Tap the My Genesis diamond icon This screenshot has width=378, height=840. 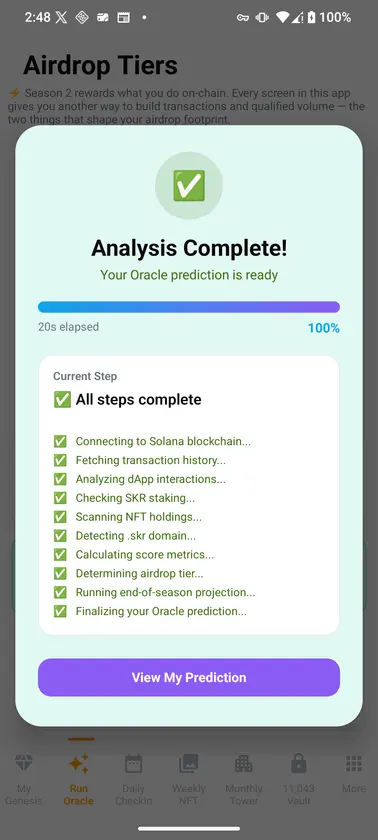(x=24, y=763)
